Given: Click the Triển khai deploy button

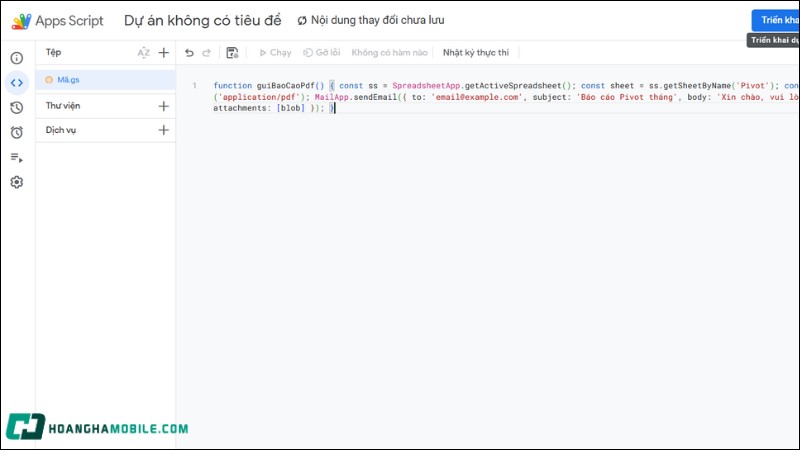Looking at the screenshot, I should [776, 20].
